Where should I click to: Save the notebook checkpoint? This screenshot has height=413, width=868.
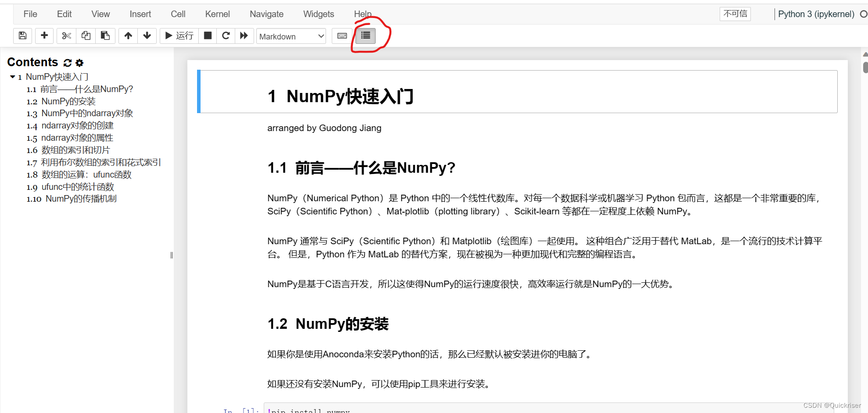point(22,36)
